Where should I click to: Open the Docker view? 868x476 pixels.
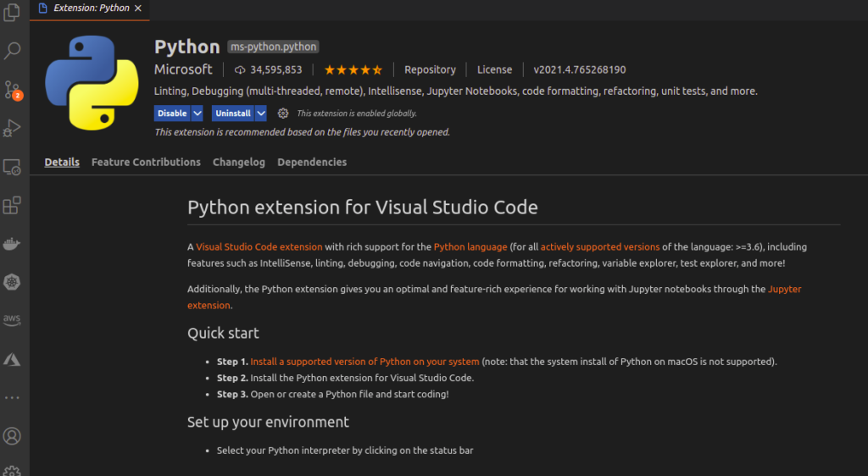(x=12, y=244)
